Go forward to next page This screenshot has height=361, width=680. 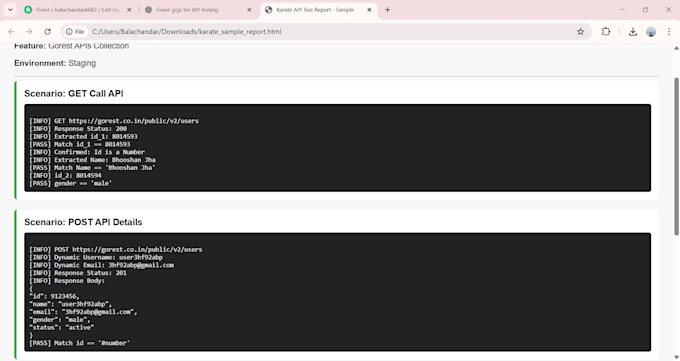click(29, 32)
